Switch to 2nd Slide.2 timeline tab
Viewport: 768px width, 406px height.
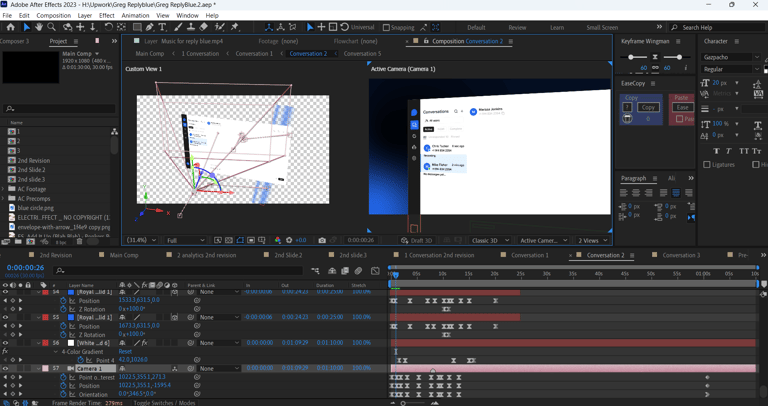(288, 255)
